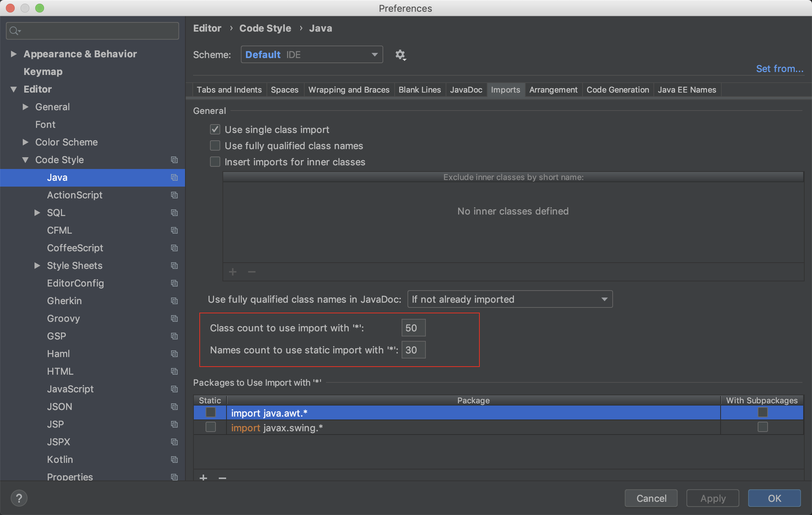The image size is (812, 515).
Task: Expand Appearance & Behavior tree node
Action: click(14, 54)
